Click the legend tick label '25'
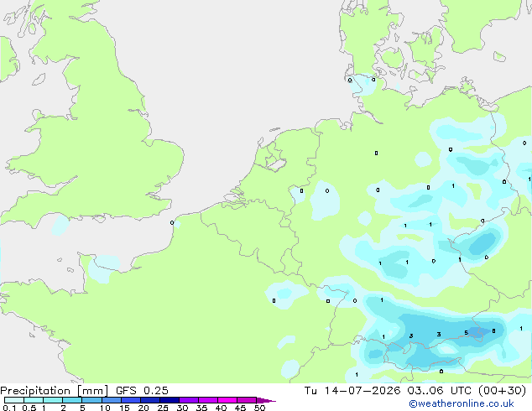 [x=163, y=408]
